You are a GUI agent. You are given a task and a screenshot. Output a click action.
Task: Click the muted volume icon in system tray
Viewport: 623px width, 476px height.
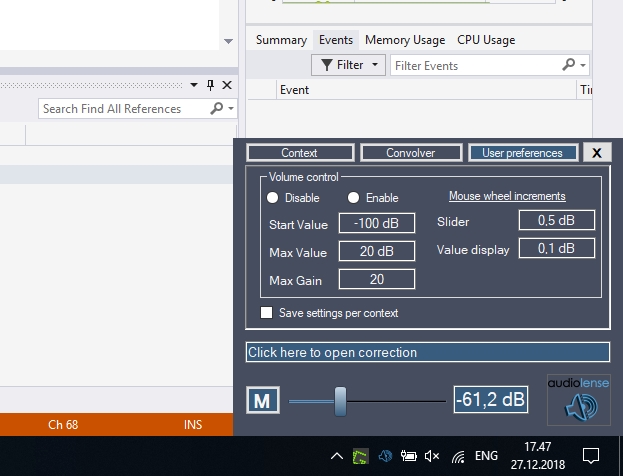point(432,456)
